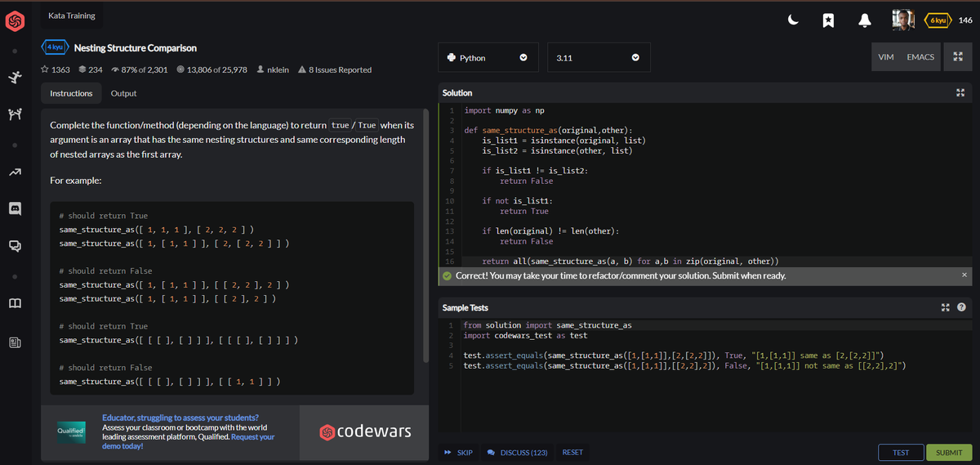Click 'import codewars_test as test' line
The height and width of the screenshot is (465, 980).
coord(525,335)
